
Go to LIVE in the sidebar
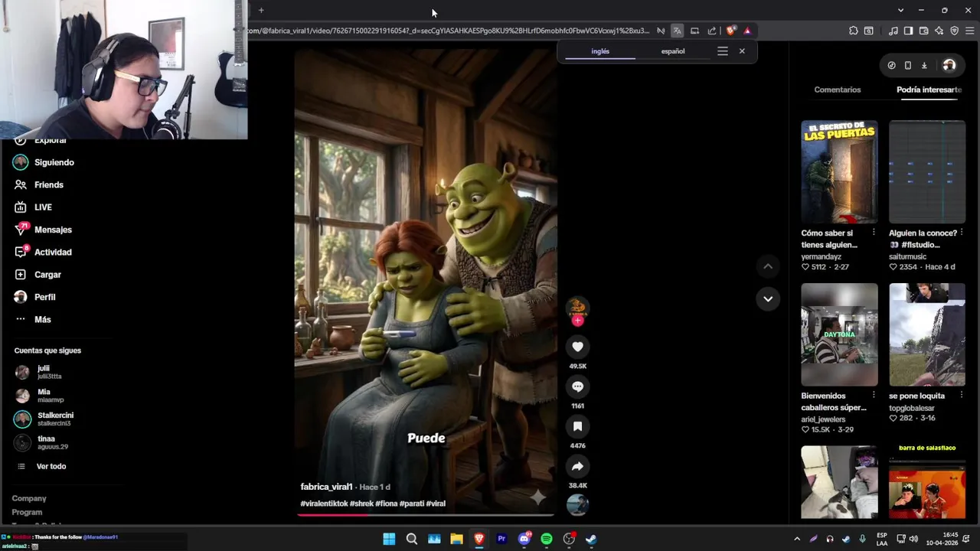coord(43,207)
